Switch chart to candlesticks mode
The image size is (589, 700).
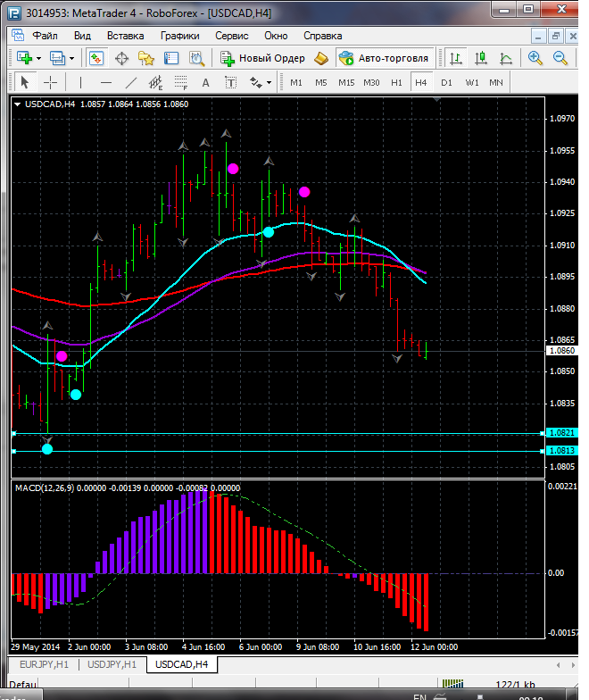point(481,58)
